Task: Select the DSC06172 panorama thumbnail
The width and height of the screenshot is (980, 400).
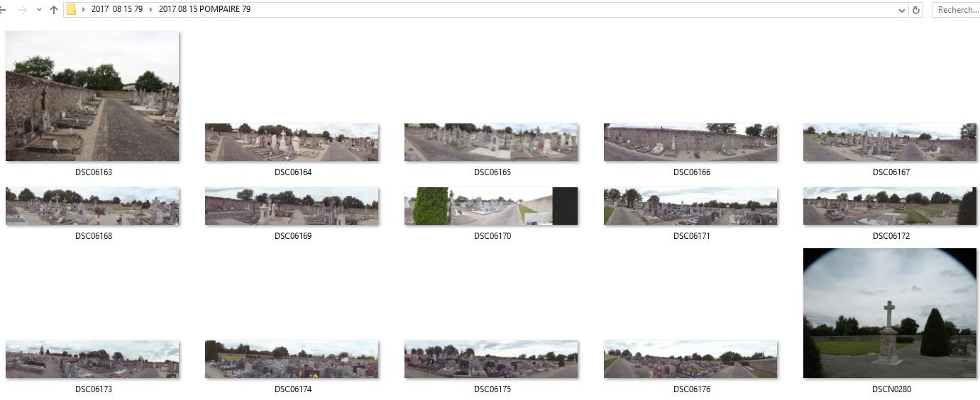Action: (x=890, y=206)
